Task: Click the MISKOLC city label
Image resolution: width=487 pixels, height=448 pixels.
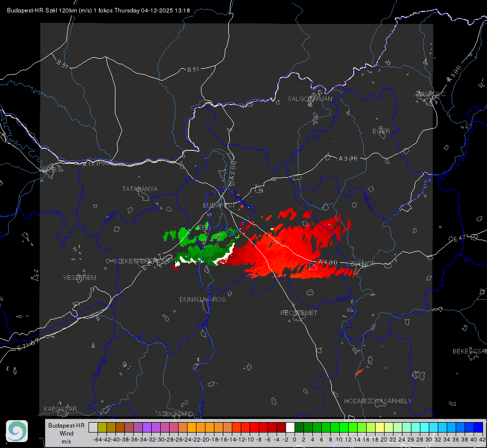Action: click(432, 94)
